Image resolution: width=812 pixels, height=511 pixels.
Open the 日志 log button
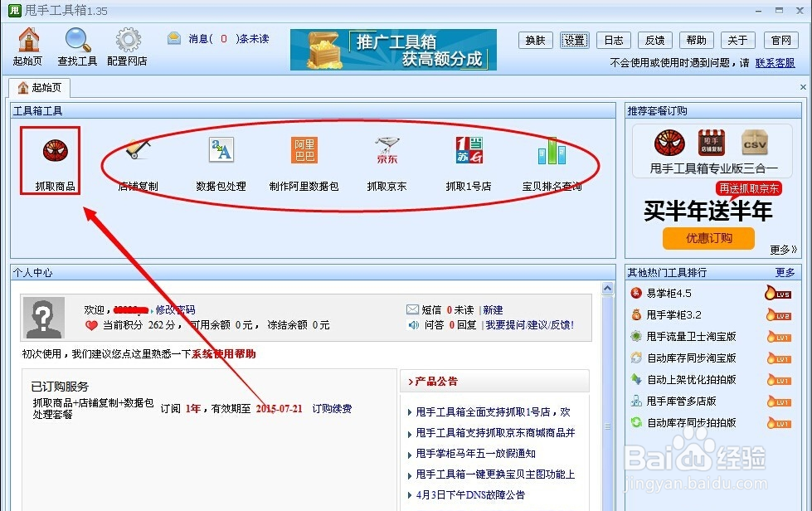[x=614, y=41]
